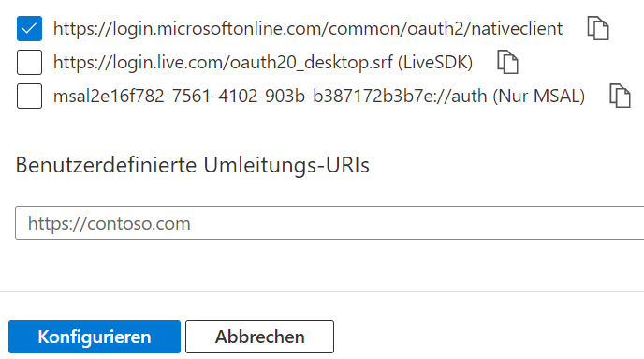Focus the https://contoso.com URI input field
Screen dimensions: 644x359
point(329,223)
